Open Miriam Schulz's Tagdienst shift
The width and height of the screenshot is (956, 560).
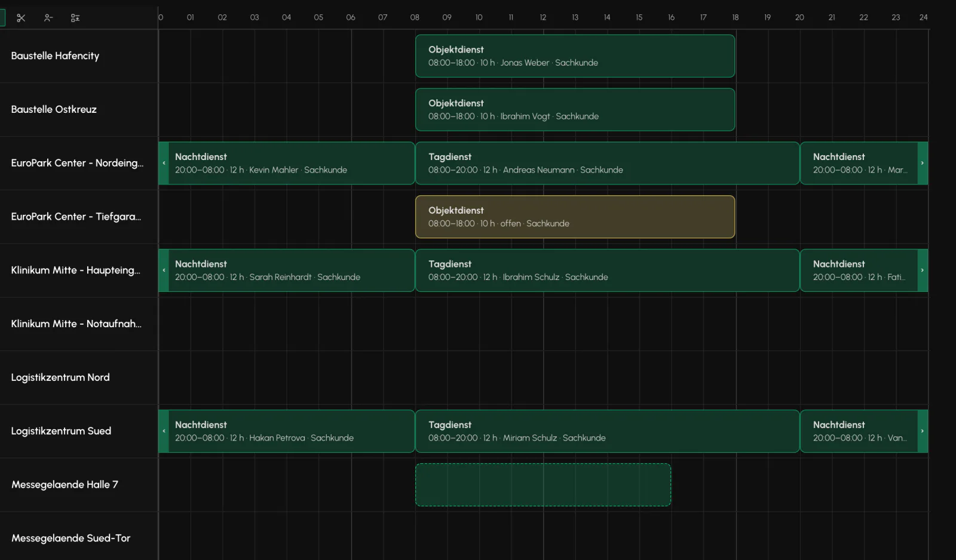(607, 431)
